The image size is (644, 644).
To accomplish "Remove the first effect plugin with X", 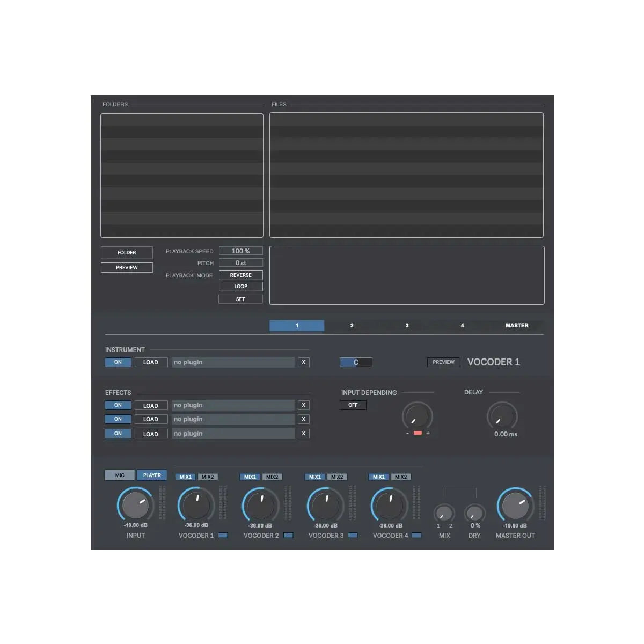I will coord(303,405).
